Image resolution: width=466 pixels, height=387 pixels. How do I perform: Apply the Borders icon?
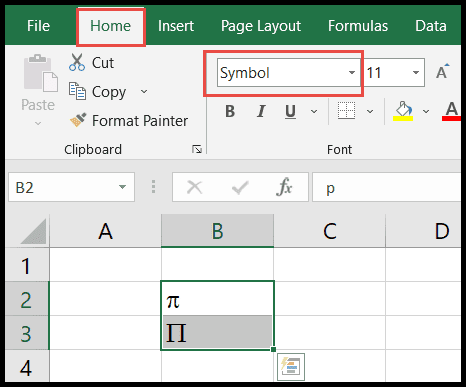pyautogui.click(x=346, y=111)
